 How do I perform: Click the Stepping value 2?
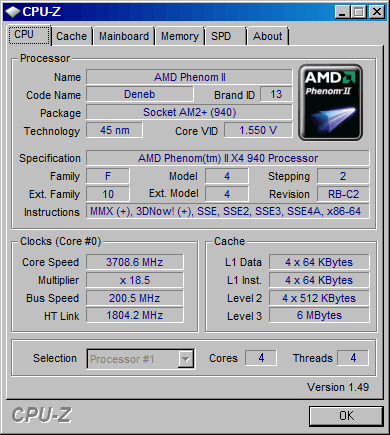[x=343, y=176]
